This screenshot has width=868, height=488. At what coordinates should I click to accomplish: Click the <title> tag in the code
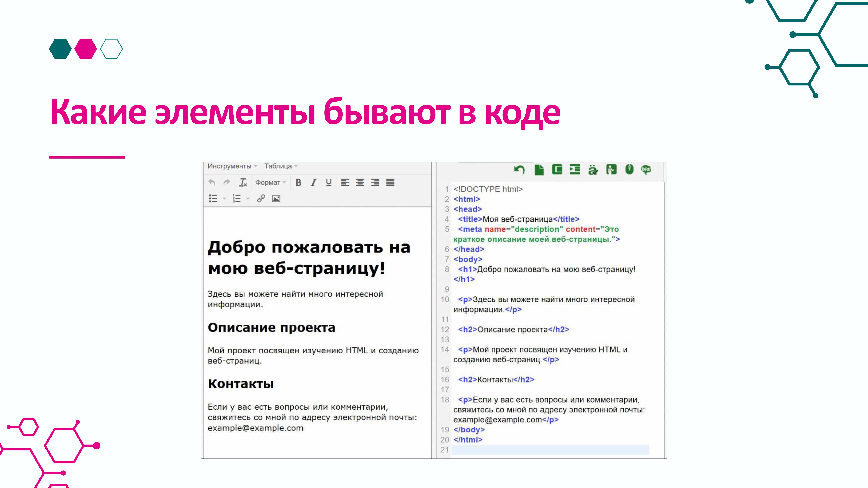470,219
